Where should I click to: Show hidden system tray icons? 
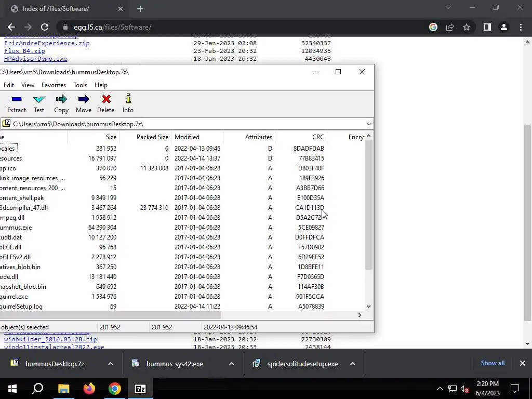coord(440,389)
